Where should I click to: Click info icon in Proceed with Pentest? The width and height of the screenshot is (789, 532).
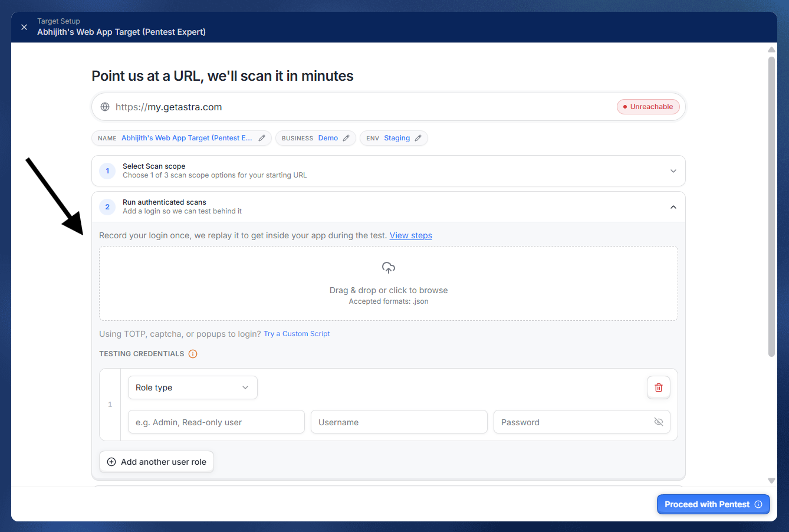[x=758, y=504]
